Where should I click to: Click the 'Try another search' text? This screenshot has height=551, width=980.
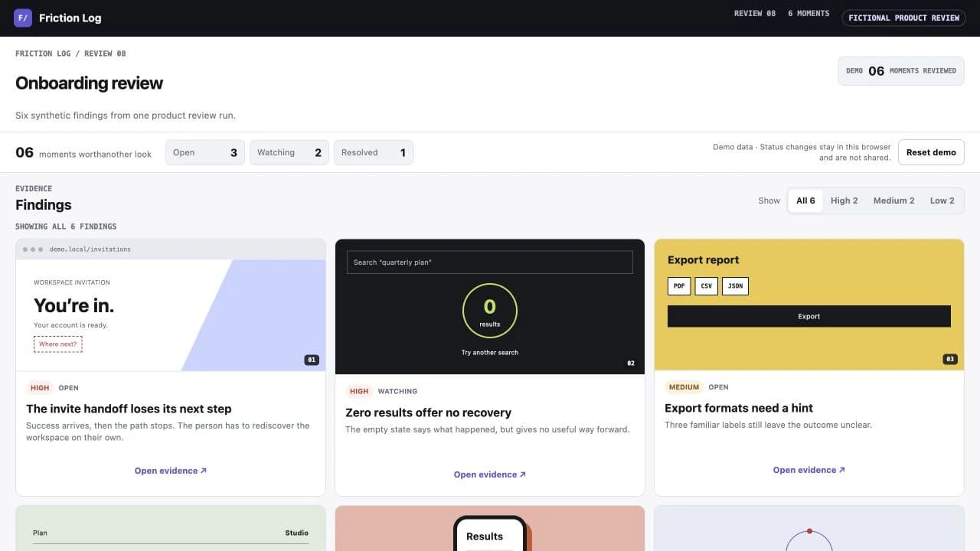point(490,353)
